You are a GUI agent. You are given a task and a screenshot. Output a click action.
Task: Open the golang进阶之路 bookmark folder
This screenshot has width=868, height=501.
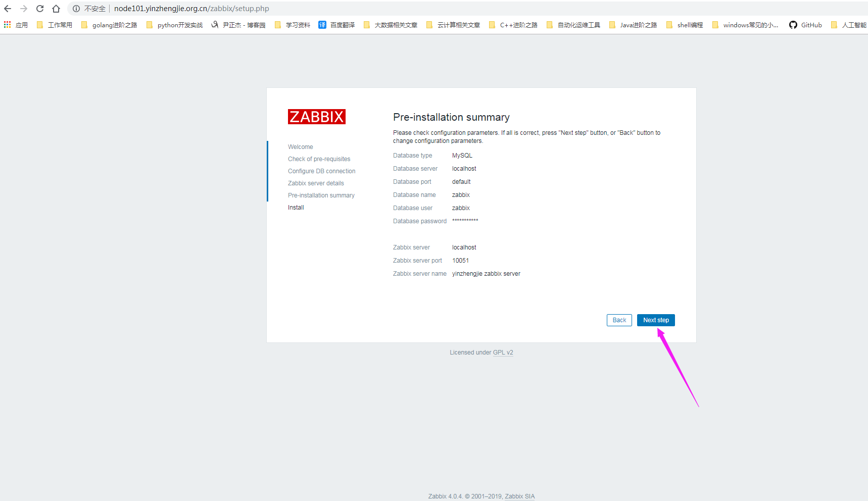point(109,25)
